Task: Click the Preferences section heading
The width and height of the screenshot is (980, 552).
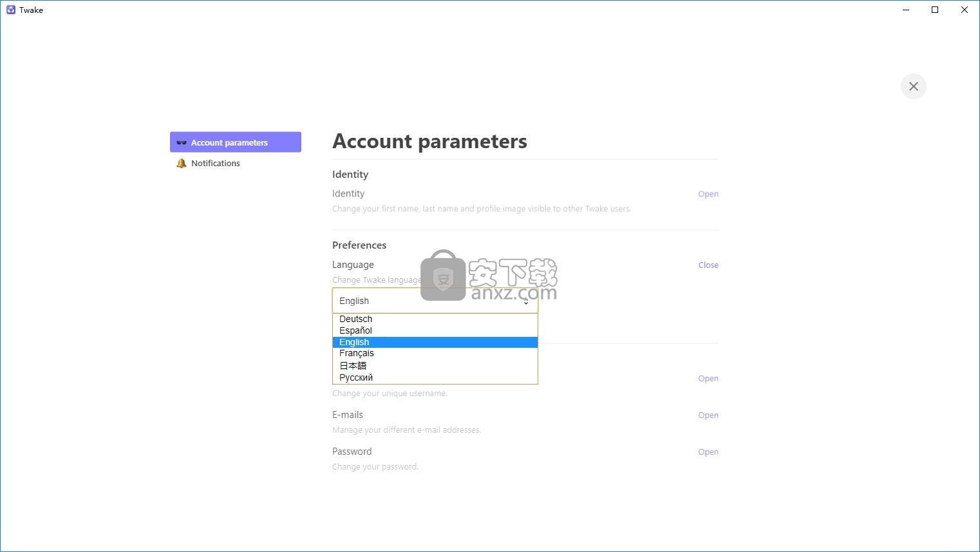Action: pyautogui.click(x=359, y=245)
